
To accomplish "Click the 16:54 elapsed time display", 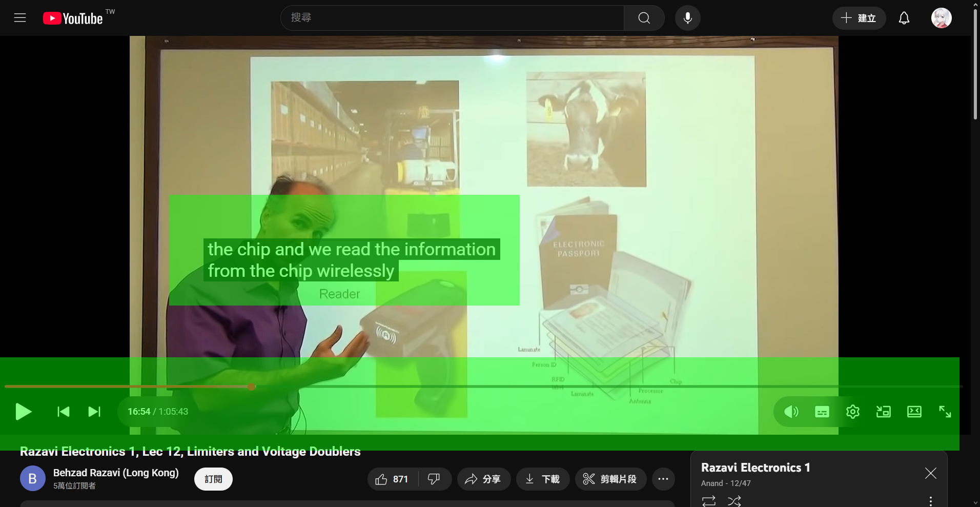I will [139, 412].
